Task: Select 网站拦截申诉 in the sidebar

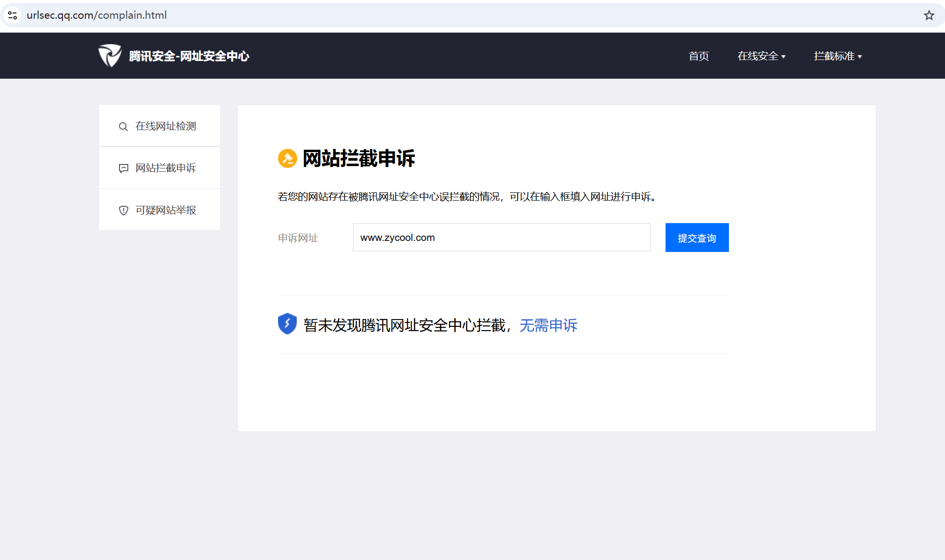Action: click(166, 168)
